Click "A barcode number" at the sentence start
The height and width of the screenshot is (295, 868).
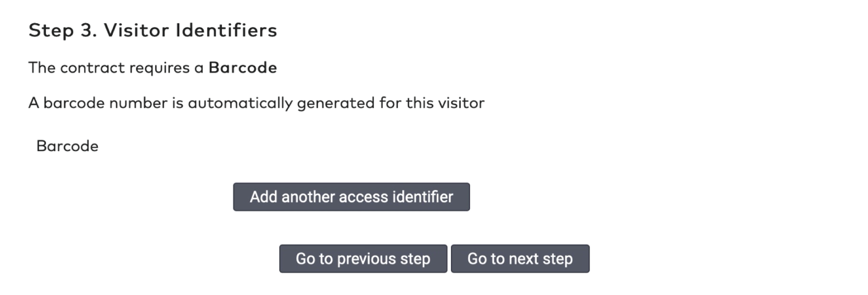98,103
